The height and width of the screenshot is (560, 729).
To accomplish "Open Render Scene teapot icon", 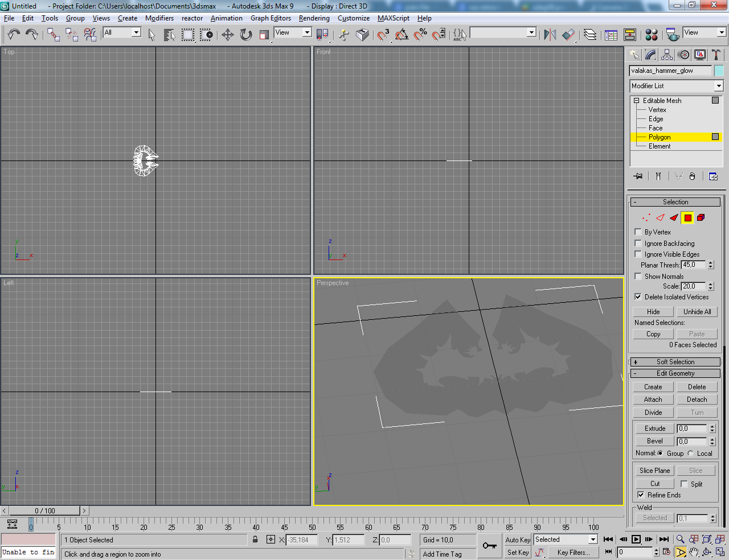I will [673, 35].
